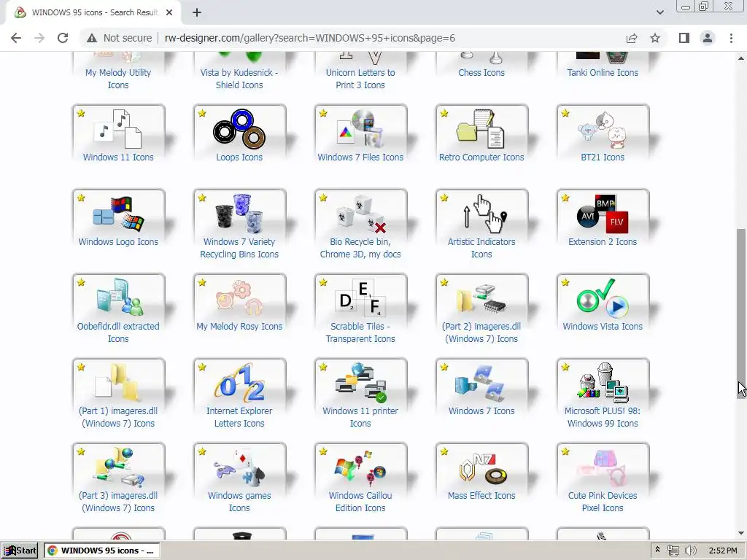Bookmark this page with the star icon
The image size is (747, 560).
coord(655,38)
